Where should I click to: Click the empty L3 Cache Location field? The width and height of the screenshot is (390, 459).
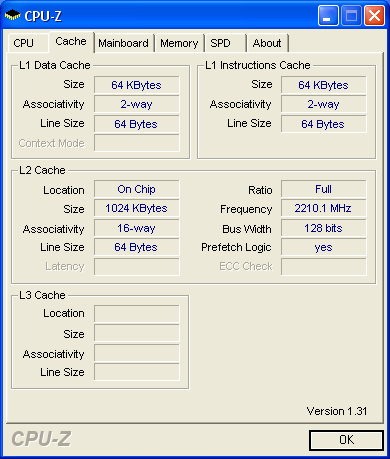click(x=137, y=313)
